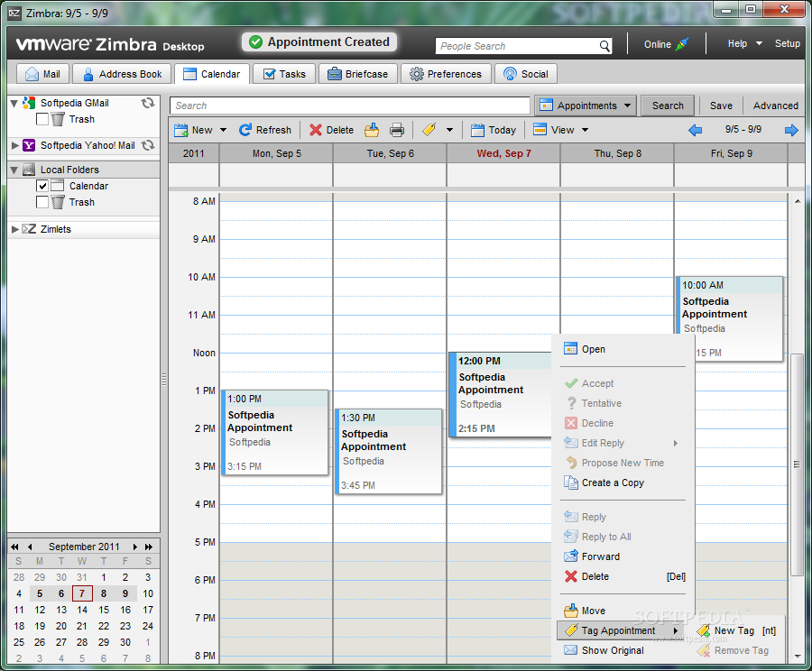The height and width of the screenshot is (671, 812).
Task: Select September 15 in mini calendar
Action: [104, 610]
